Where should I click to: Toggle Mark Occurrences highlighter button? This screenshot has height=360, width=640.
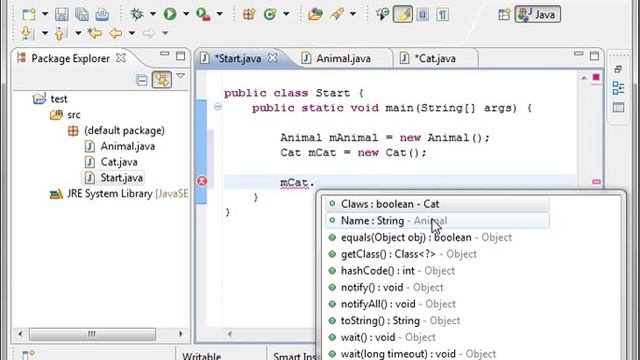click(403, 14)
